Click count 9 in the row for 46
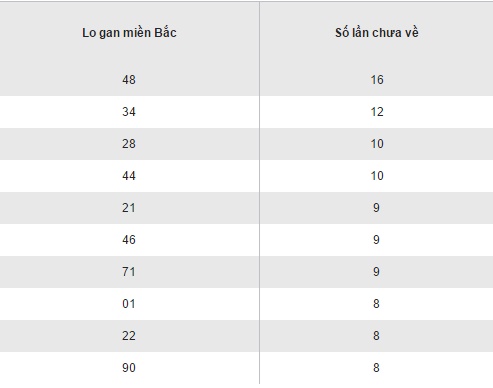This screenshot has height=388, width=493. pyautogui.click(x=376, y=240)
